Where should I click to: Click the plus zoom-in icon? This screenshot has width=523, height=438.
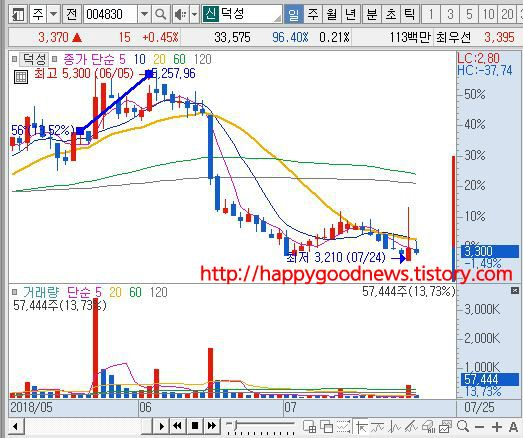497,427
